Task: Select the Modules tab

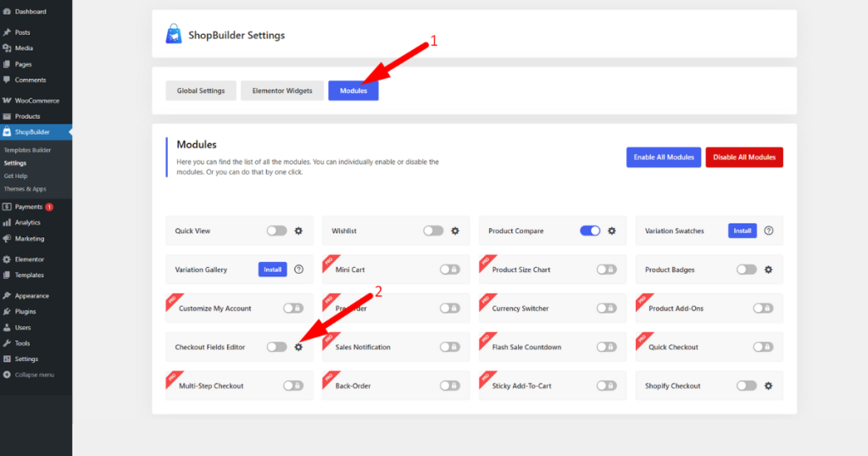Action: (x=353, y=91)
